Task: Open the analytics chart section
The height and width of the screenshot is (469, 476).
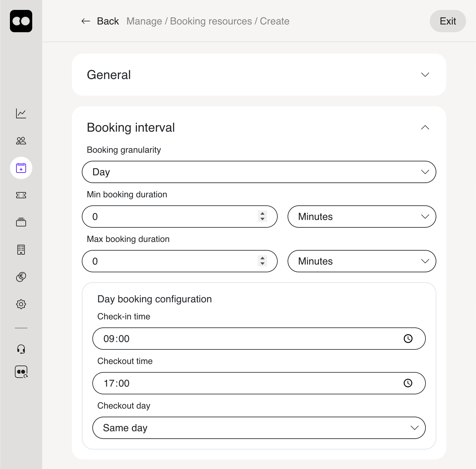Action: click(x=21, y=113)
